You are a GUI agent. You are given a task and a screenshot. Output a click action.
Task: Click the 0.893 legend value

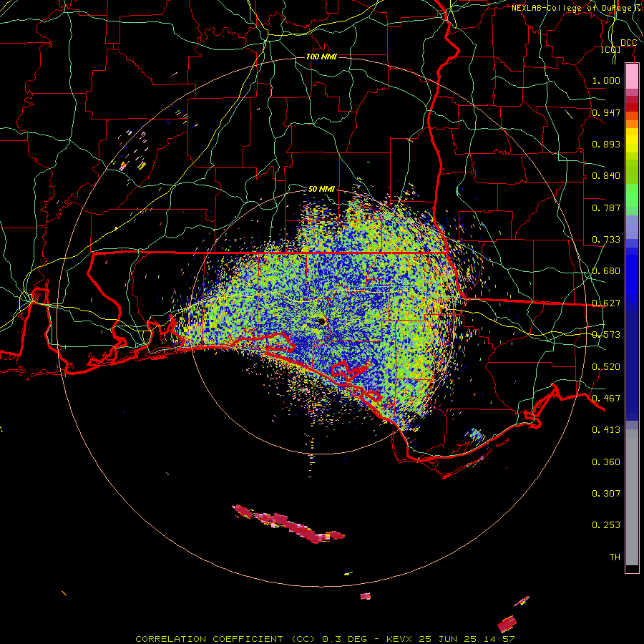[x=606, y=144]
